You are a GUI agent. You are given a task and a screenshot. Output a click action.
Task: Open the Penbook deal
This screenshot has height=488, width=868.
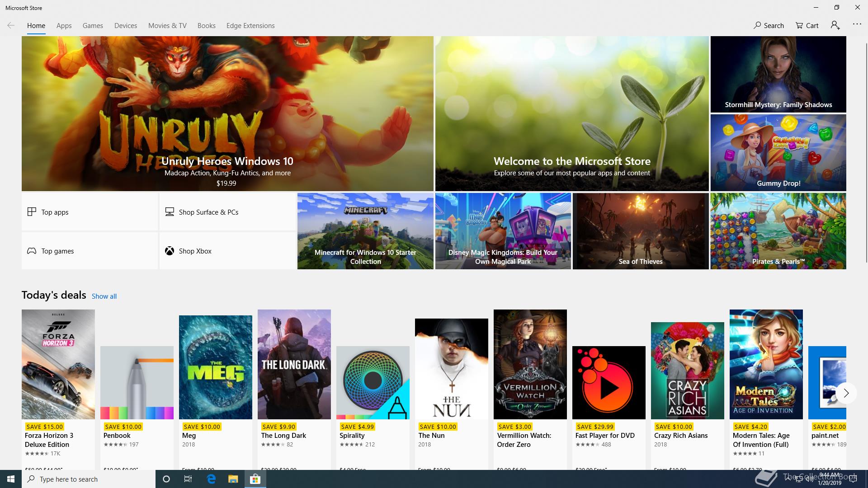coord(137,408)
